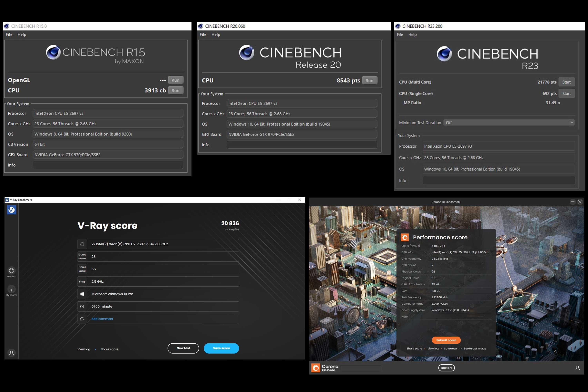Click the 692 pts single core score

(x=550, y=93)
